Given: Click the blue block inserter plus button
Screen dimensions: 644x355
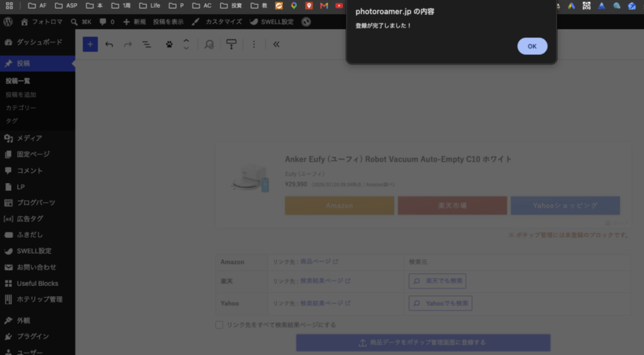Looking at the screenshot, I should (x=91, y=44).
